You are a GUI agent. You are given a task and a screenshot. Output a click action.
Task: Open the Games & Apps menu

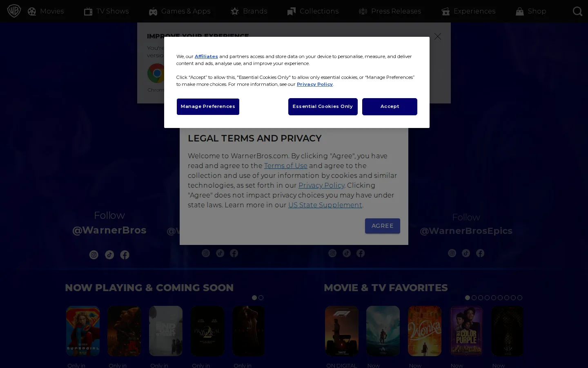tap(180, 11)
